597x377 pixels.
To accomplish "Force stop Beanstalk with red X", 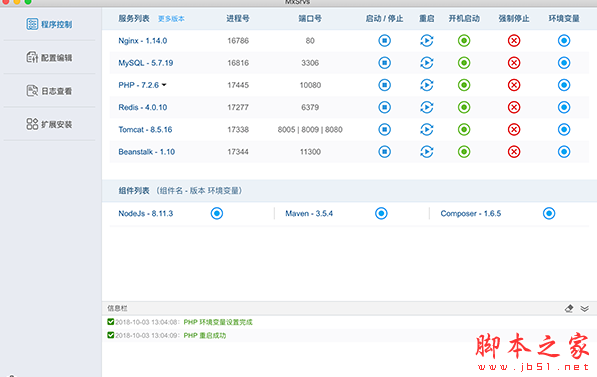I will pyautogui.click(x=514, y=152).
